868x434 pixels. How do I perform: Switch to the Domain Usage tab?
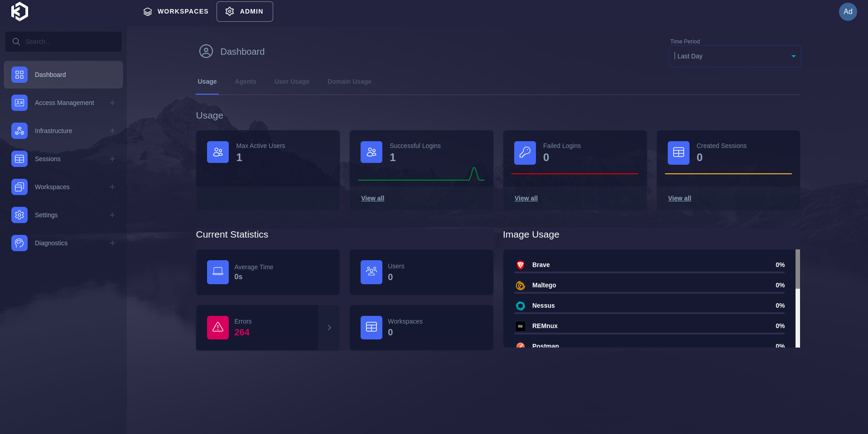pos(349,81)
